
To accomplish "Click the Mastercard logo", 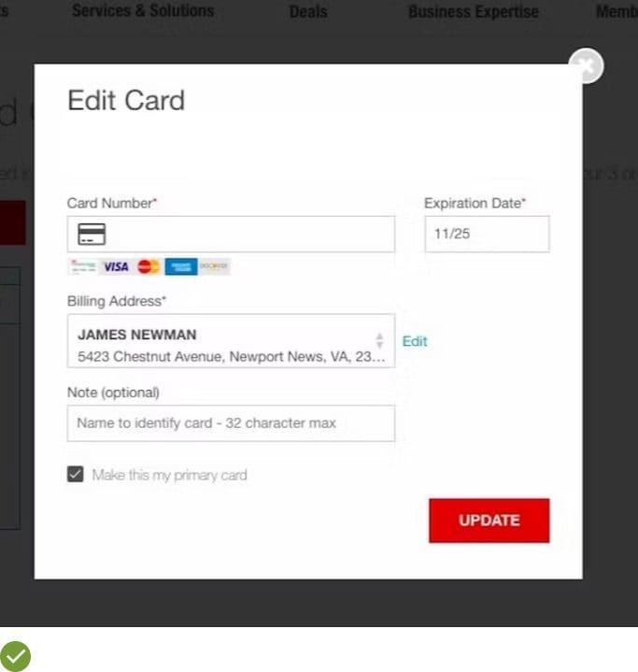I will 149,266.
